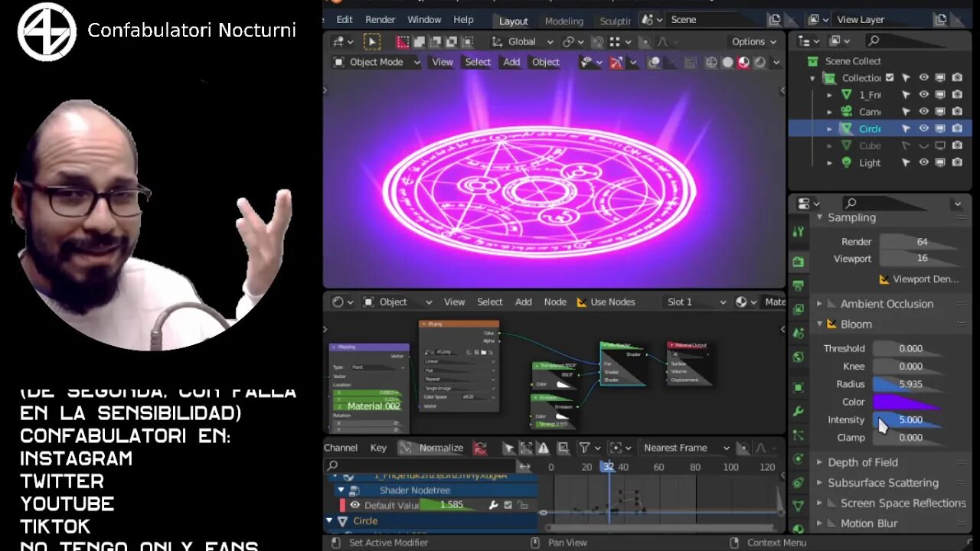
Task: Toggle the Bloom checkbox
Action: tap(831, 324)
